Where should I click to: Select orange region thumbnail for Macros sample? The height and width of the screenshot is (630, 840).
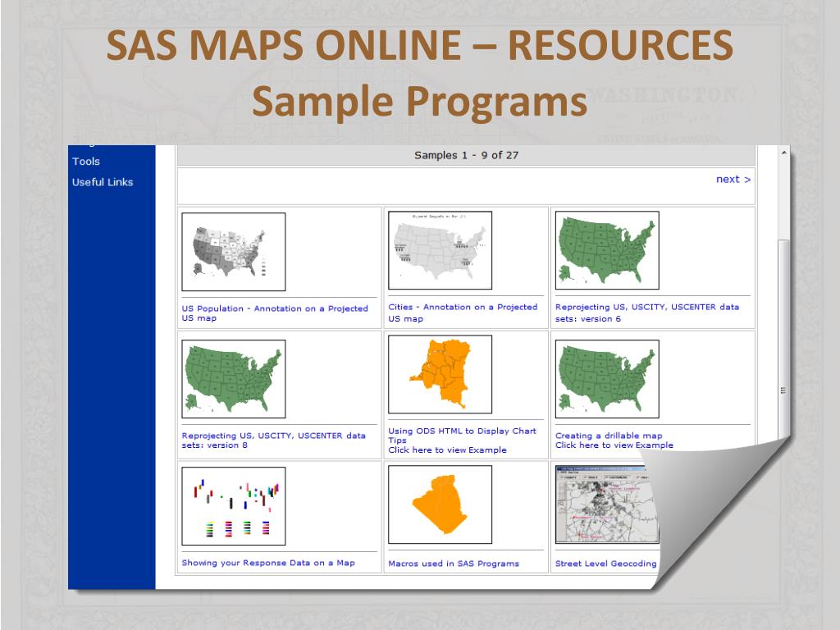tap(440, 504)
